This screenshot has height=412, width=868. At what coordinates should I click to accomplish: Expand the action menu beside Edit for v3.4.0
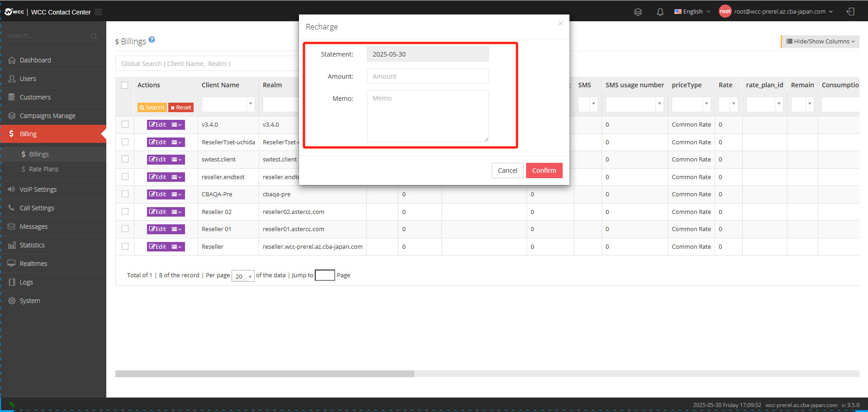click(177, 125)
